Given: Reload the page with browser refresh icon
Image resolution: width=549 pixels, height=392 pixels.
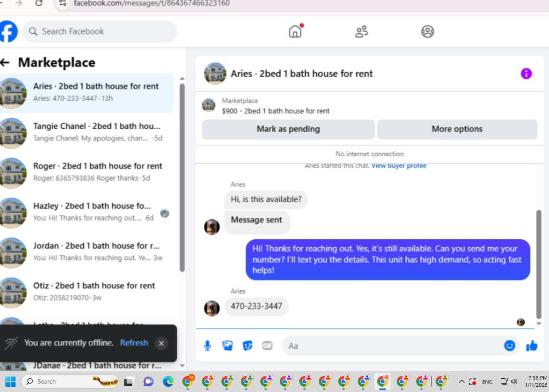Looking at the screenshot, I should [39, 4].
